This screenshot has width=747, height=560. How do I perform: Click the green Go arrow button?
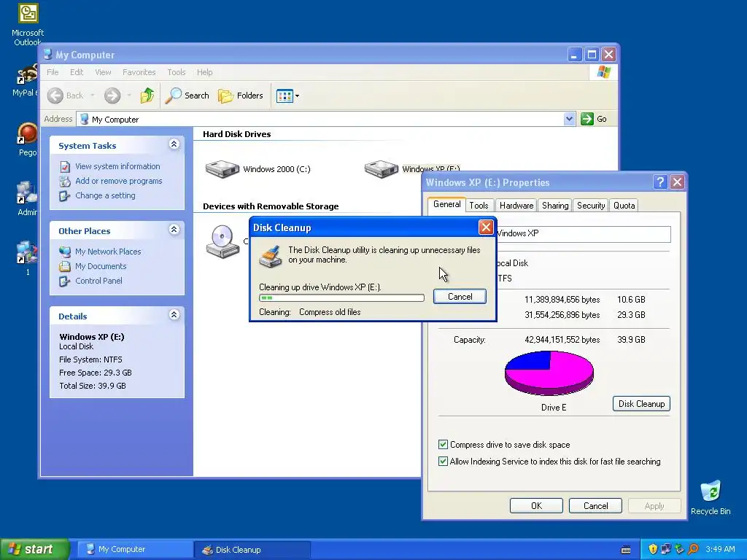pyautogui.click(x=587, y=119)
